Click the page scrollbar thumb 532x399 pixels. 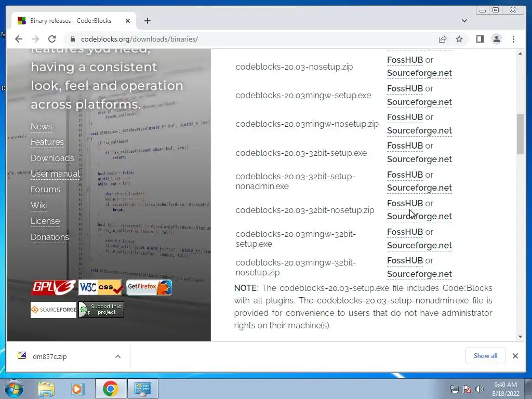tap(520, 134)
